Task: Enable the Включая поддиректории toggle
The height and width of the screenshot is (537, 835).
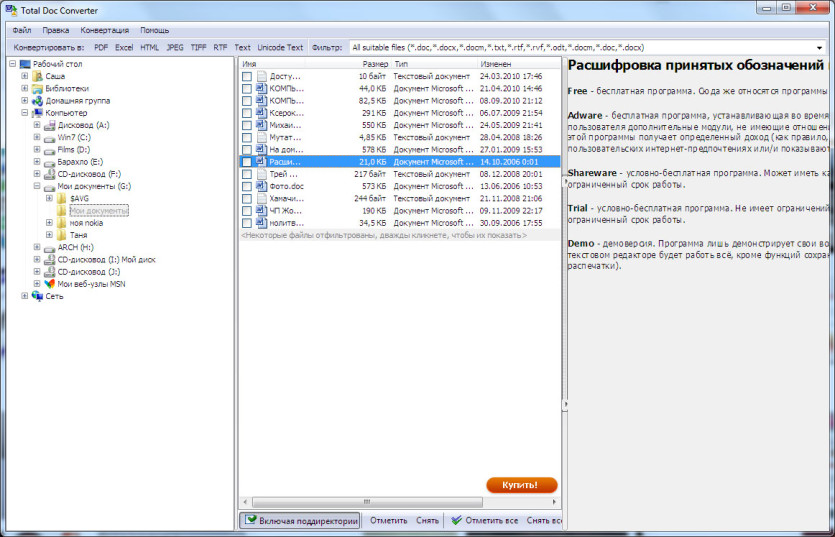Action: pyautogui.click(x=300, y=520)
